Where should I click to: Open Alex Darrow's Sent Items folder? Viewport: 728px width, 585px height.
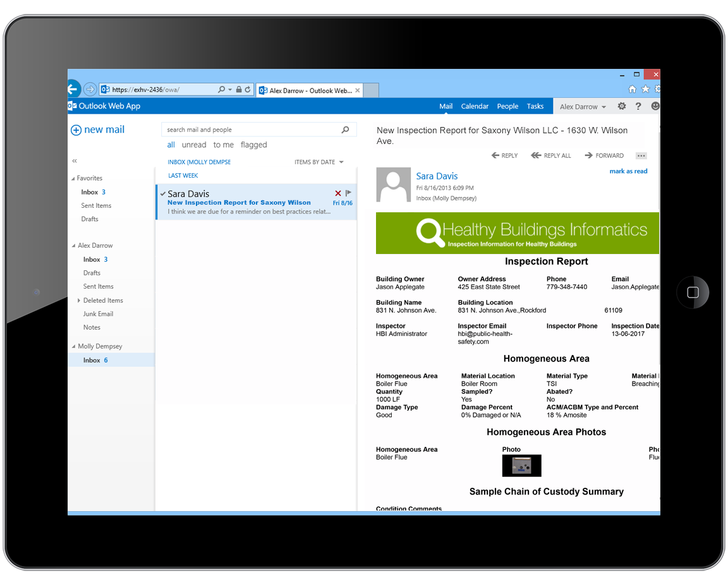click(99, 286)
